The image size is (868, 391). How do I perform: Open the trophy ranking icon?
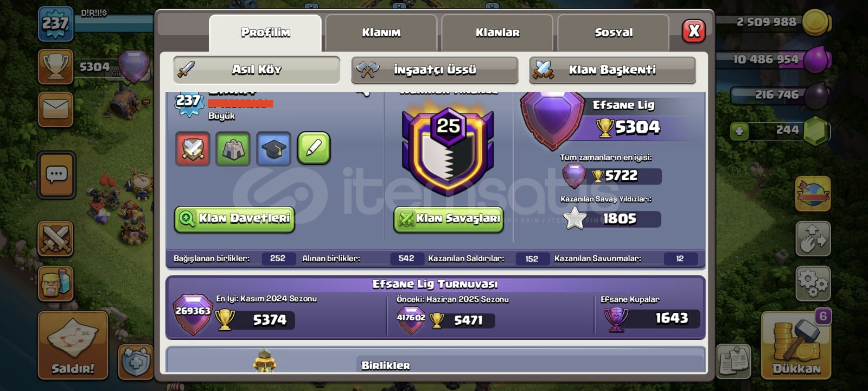click(56, 67)
